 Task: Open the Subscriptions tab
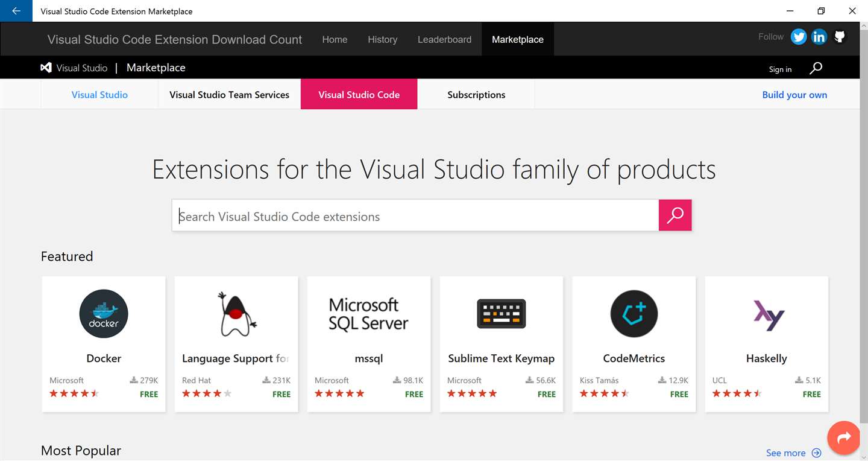pos(476,95)
